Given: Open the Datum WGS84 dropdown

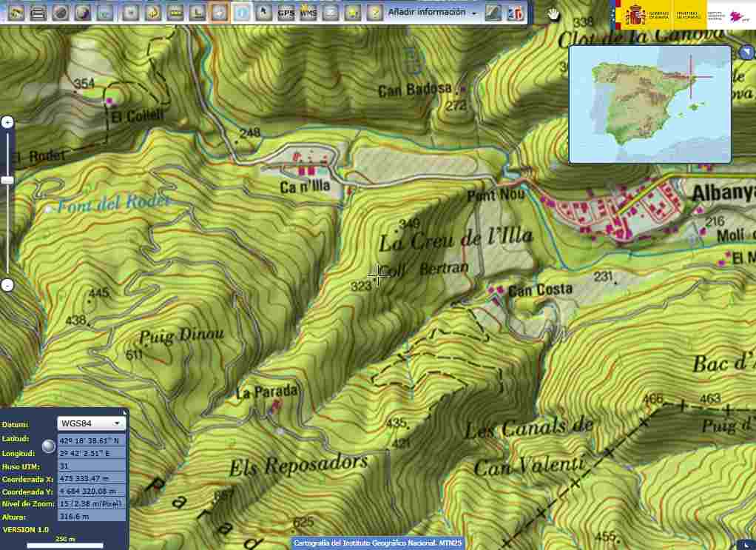Looking at the screenshot, I should (x=91, y=423).
